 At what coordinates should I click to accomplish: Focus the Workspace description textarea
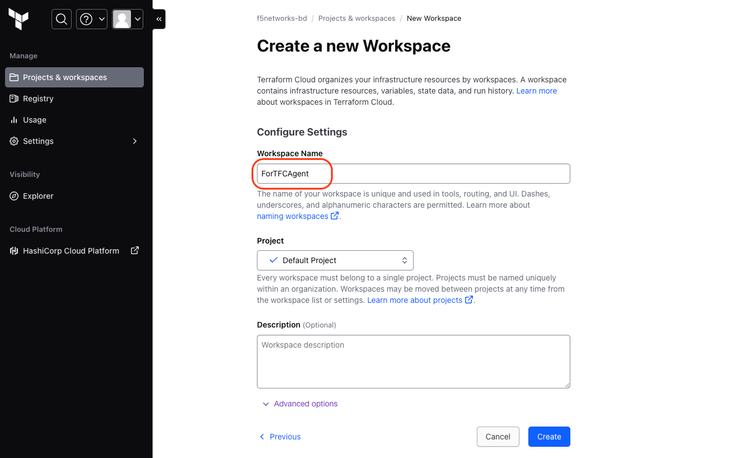coord(413,361)
